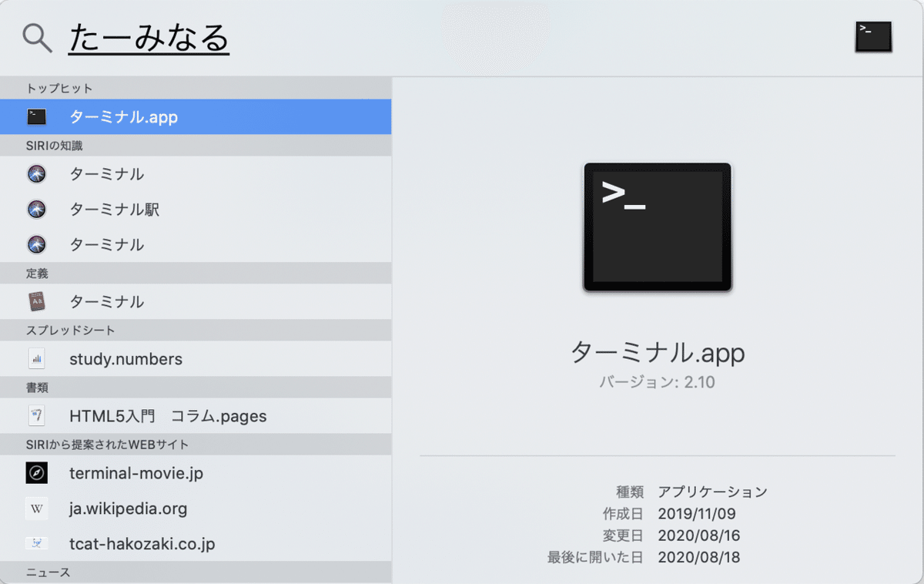Click the large Terminal preview icon

coord(657,227)
